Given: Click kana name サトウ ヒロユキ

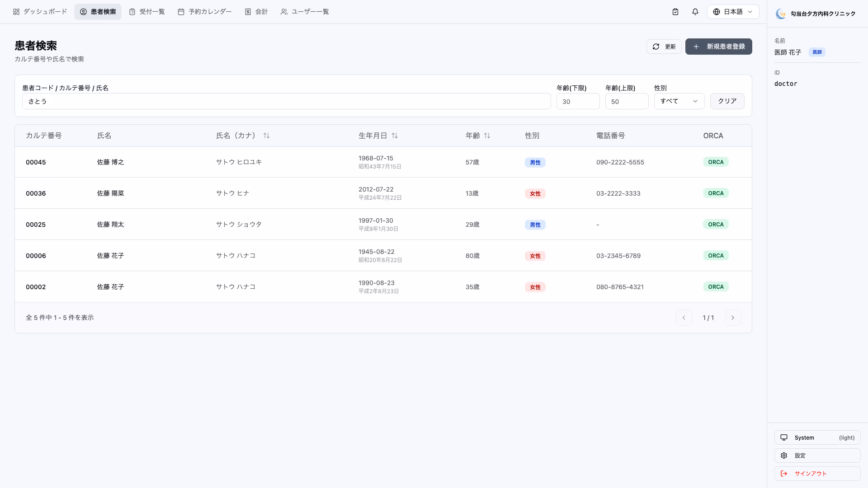Looking at the screenshot, I should click(x=239, y=162).
